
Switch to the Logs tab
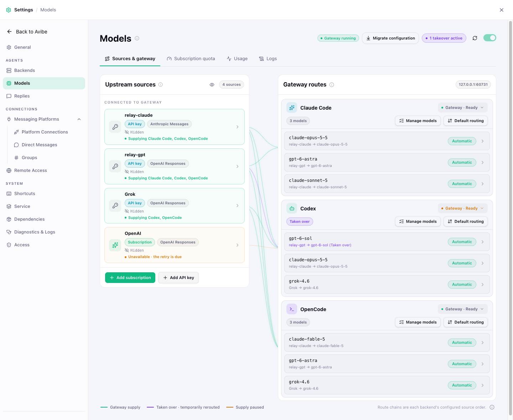click(x=268, y=59)
